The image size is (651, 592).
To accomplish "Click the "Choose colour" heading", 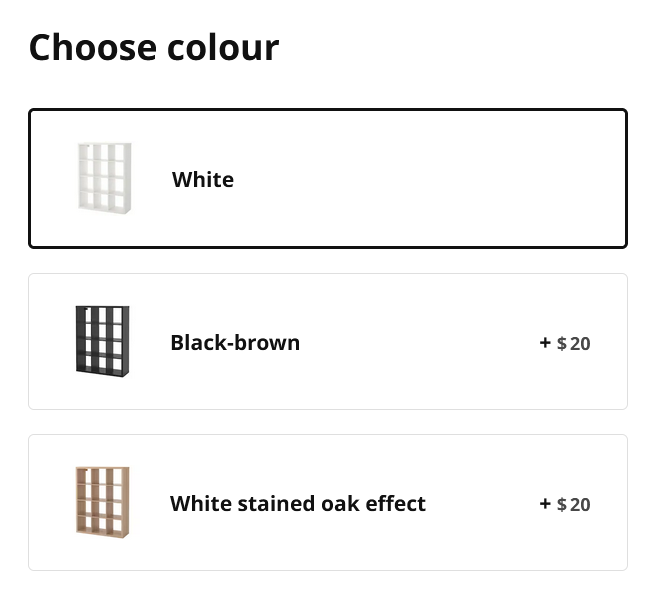I will click(x=154, y=47).
